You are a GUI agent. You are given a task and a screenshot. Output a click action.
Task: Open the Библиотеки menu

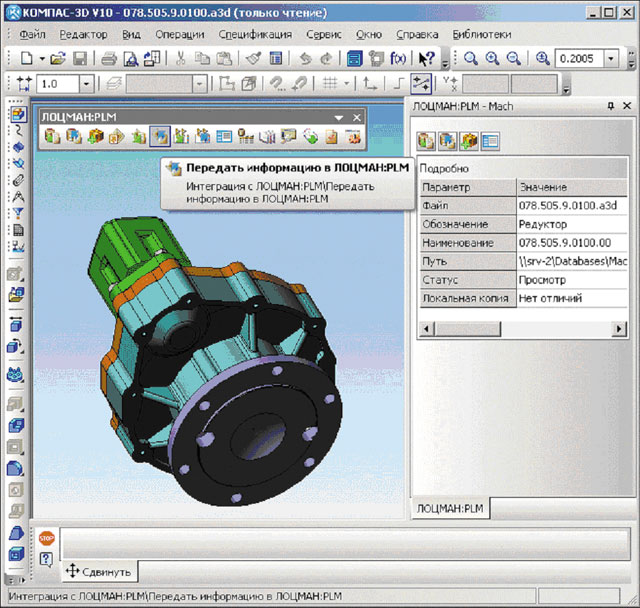[482, 34]
